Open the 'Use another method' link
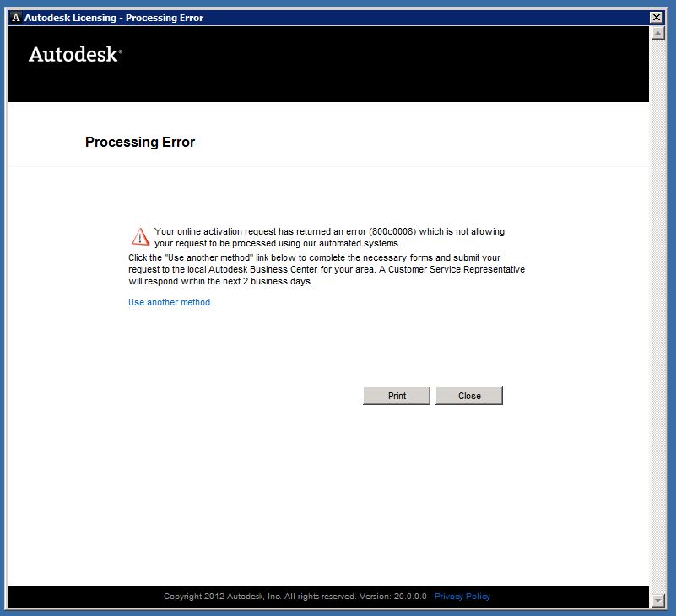The image size is (676, 616). click(169, 302)
